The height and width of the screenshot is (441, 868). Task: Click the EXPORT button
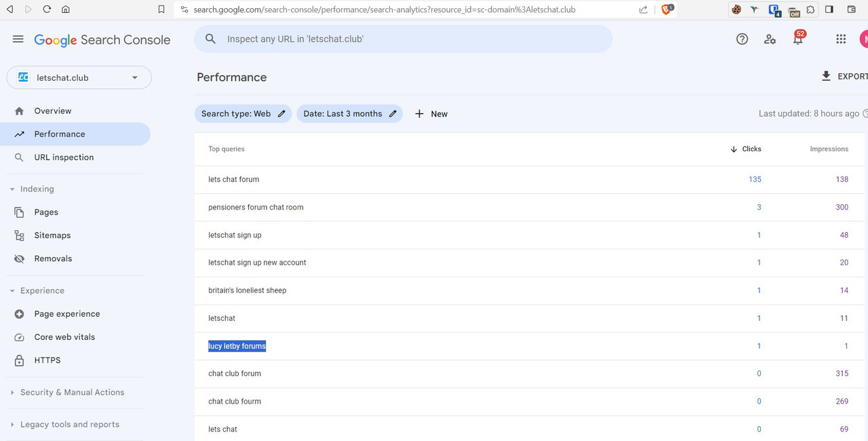[844, 77]
